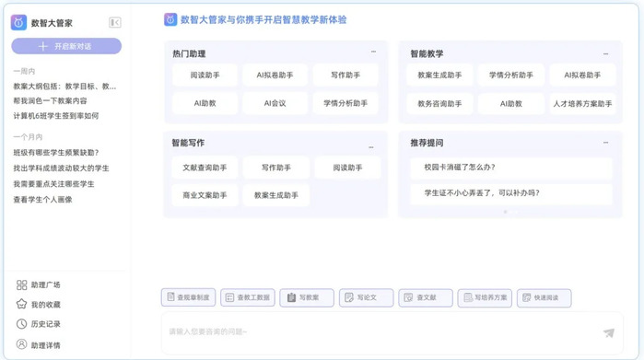Click the 写教案 clipboard icon
The width and height of the screenshot is (644, 360).
[x=291, y=297]
